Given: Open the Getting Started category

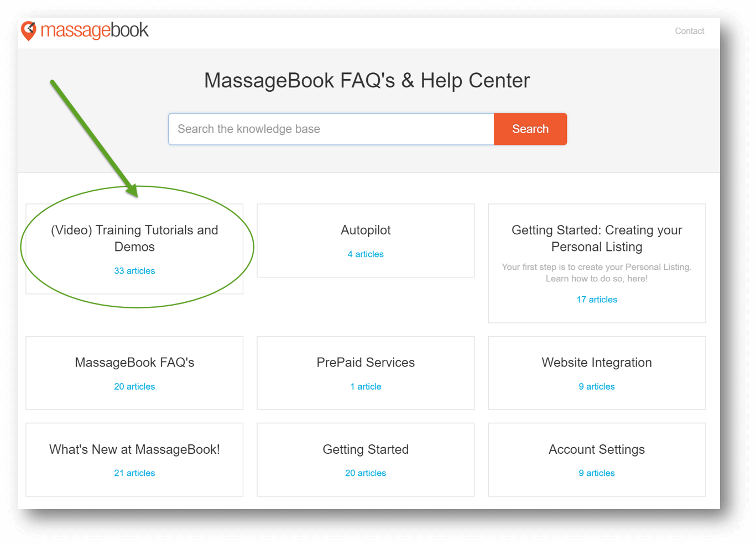Looking at the screenshot, I should pos(366,449).
